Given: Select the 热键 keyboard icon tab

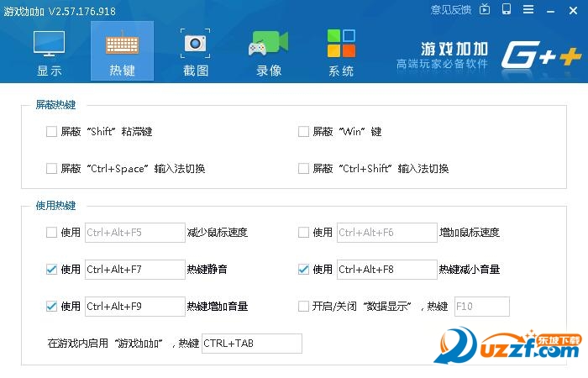Looking at the screenshot, I should pos(122,51).
